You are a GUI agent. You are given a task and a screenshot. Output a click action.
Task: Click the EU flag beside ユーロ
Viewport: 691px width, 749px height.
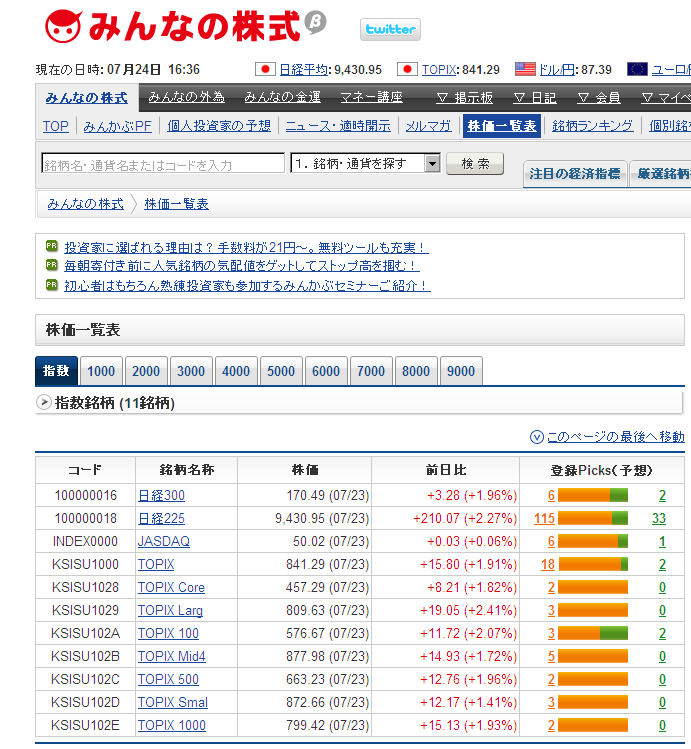coord(637,69)
